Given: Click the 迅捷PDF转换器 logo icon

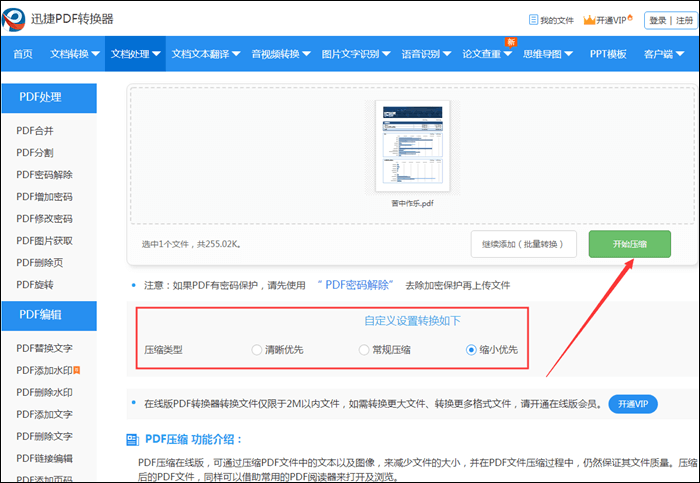Looking at the screenshot, I should coord(13,19).
